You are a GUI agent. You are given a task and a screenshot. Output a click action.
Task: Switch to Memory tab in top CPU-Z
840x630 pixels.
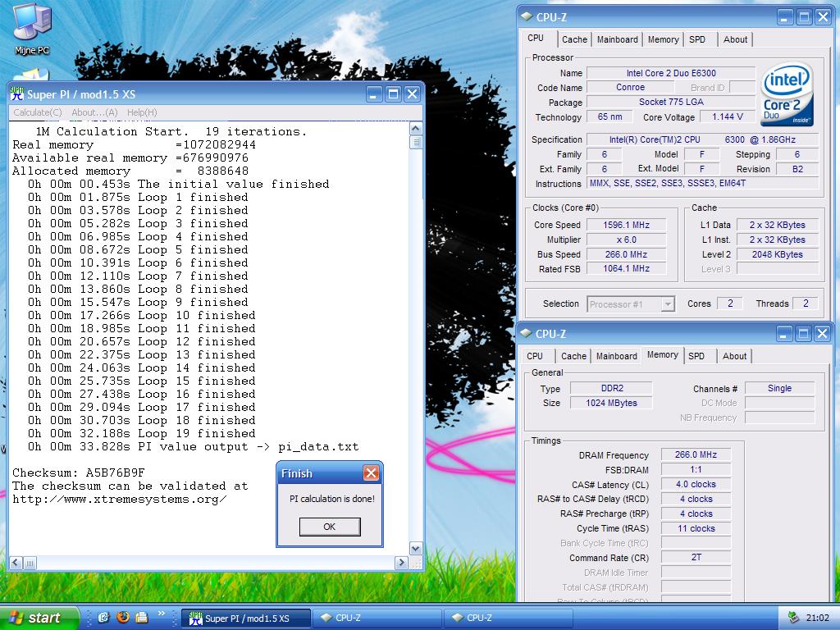coord(663,39)
